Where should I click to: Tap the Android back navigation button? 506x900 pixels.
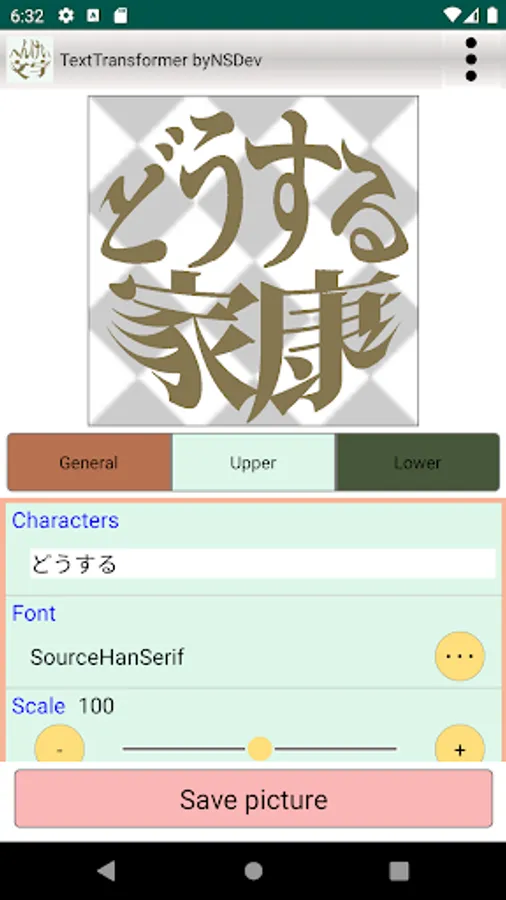click(x=106, y=871)
